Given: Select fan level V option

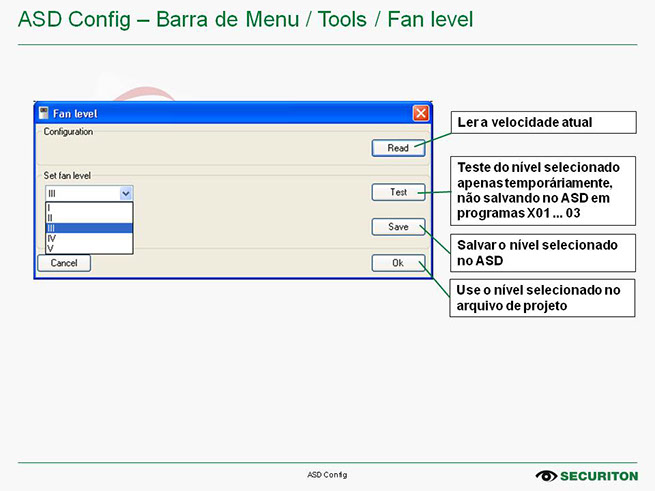Looking at the screenshot, I should tap(88, 248).
